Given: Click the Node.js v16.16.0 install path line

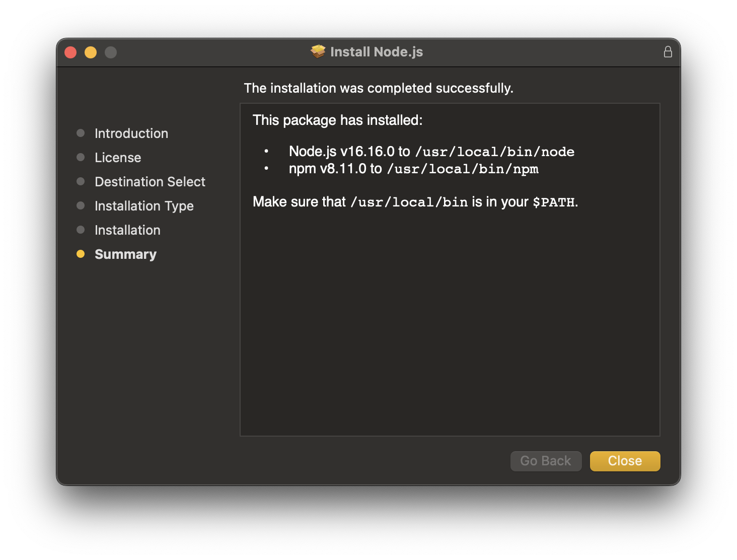Looking at the screenshot, I should (x=431, y=152).
